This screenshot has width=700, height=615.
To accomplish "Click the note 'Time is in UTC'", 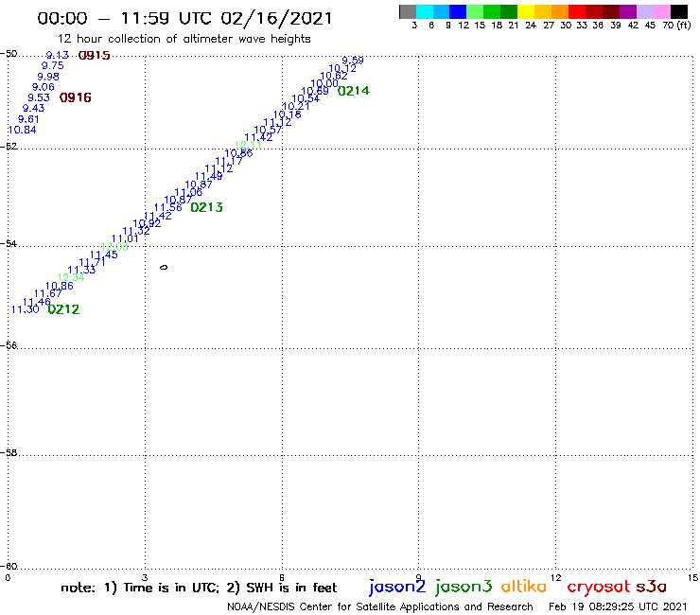I will (171, 588).
